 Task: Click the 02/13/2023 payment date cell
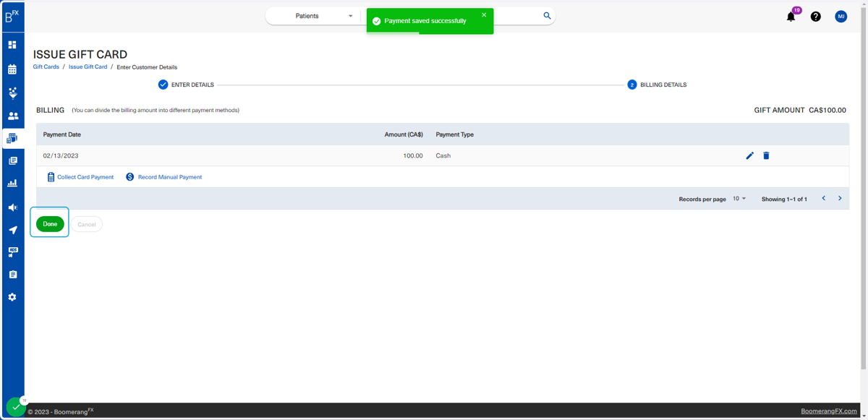point(60,155)
